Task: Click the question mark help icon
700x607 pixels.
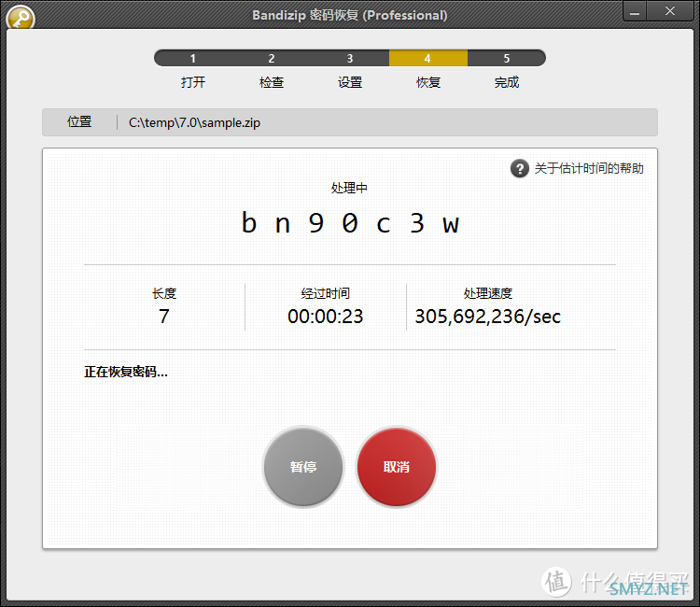Action: point(519,168)
